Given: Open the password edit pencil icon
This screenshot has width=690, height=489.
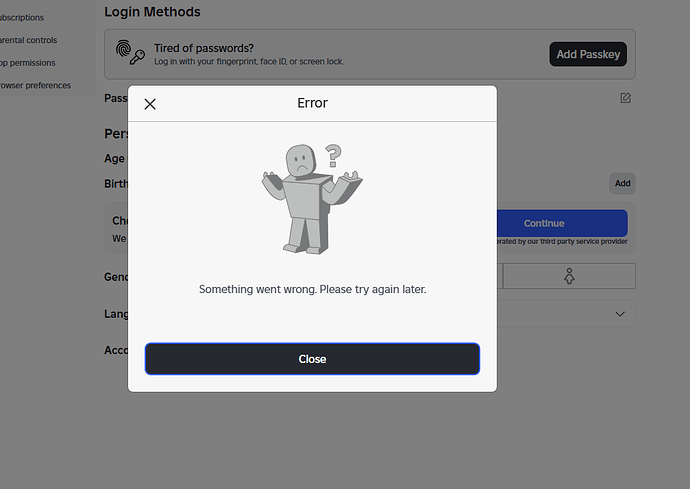Looking at the screenshot, I should pyautogui.click(x=625, y=98).
